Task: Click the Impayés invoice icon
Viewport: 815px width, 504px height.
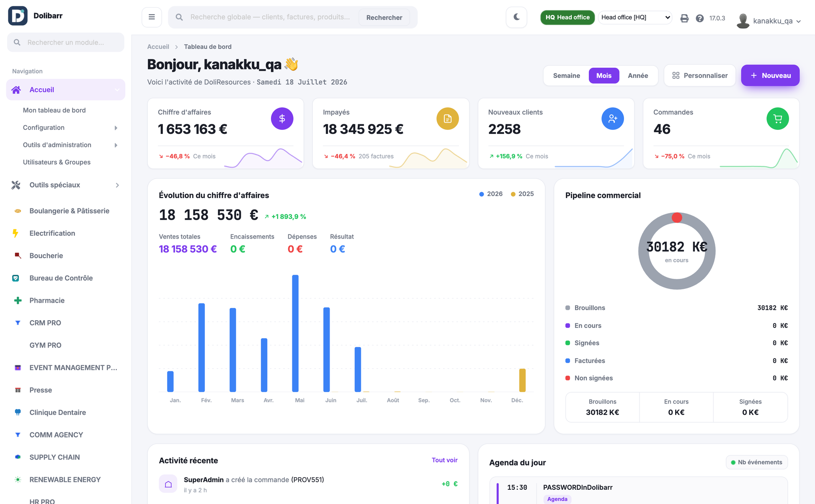Action: click(x=447, y=119)
